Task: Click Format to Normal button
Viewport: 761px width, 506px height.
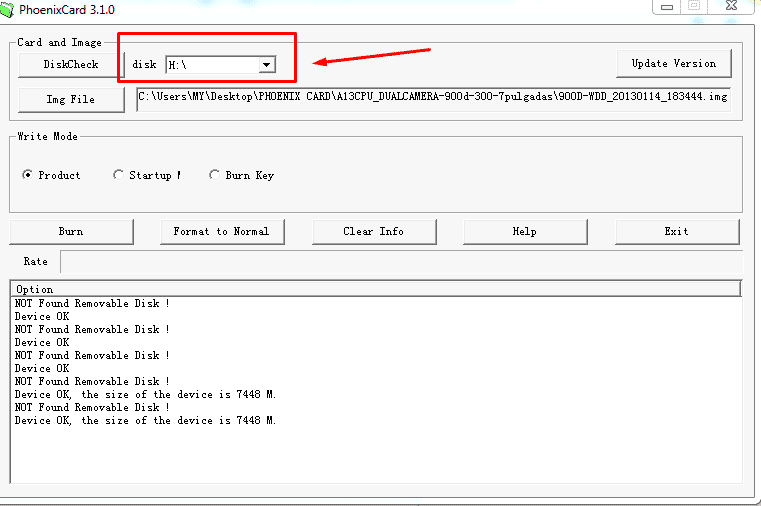Action: pos(222,231)
